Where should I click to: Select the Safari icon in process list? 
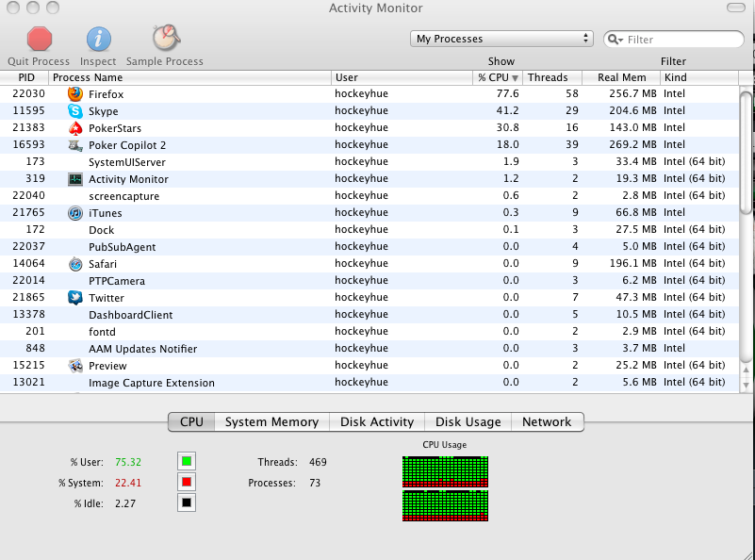(x=75, y=264)
